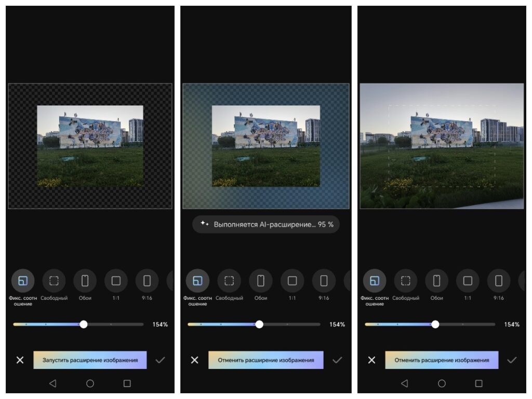The width and height of the screenshot is (532, 399).
Task: Select fixed ratio icon in right screen
Action: click(x=375, y=281)
